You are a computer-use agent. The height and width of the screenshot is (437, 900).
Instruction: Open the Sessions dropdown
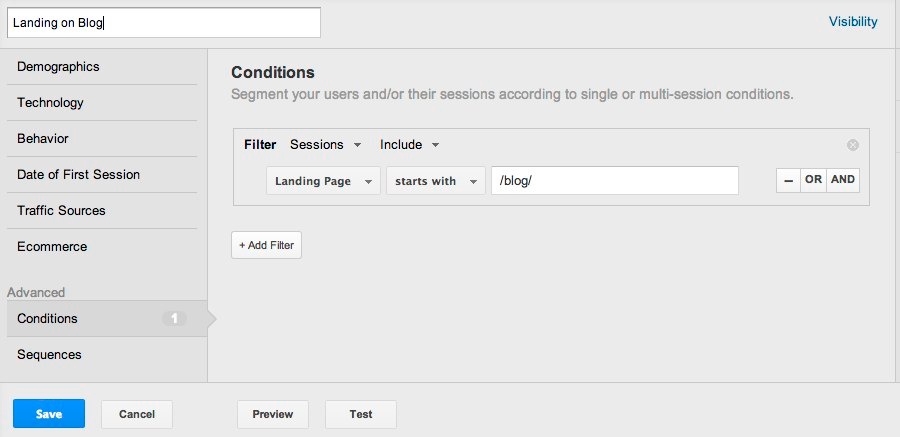[x=325, y=145]
